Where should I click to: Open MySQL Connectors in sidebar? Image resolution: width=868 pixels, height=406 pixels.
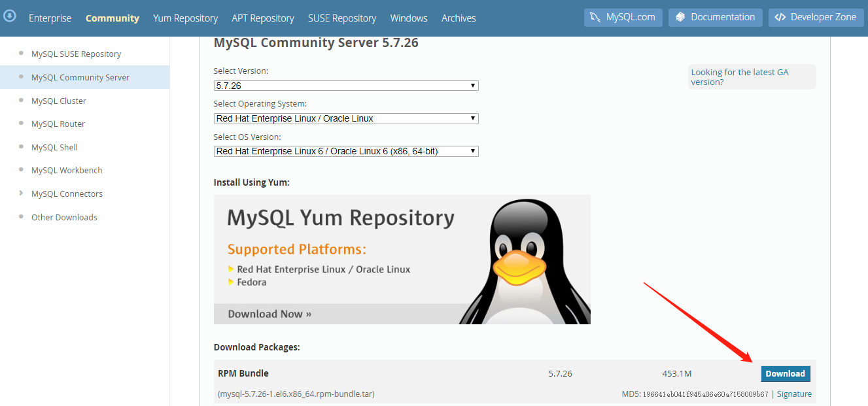[x=67, y=194]
